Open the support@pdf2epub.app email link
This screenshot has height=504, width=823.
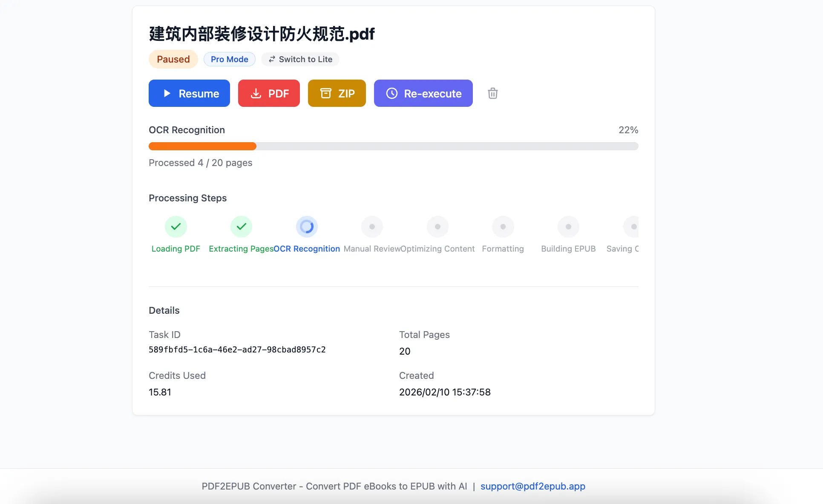[532, 486]
